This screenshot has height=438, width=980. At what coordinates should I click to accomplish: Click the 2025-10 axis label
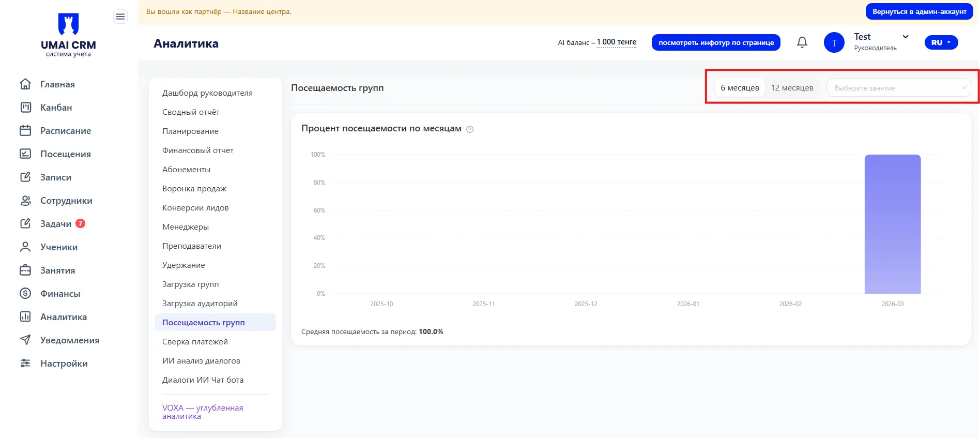tap(381, 304)
